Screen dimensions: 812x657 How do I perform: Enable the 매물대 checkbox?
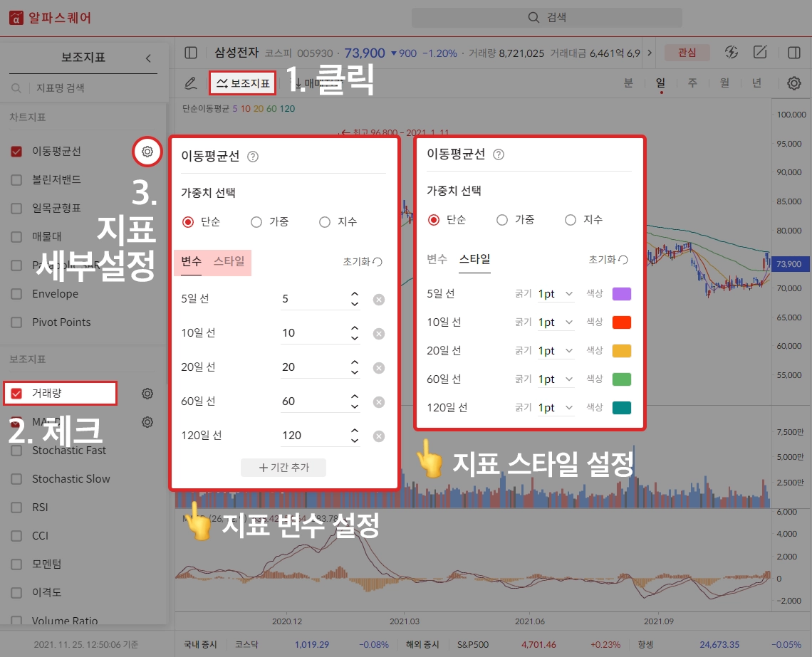point(16,237)
